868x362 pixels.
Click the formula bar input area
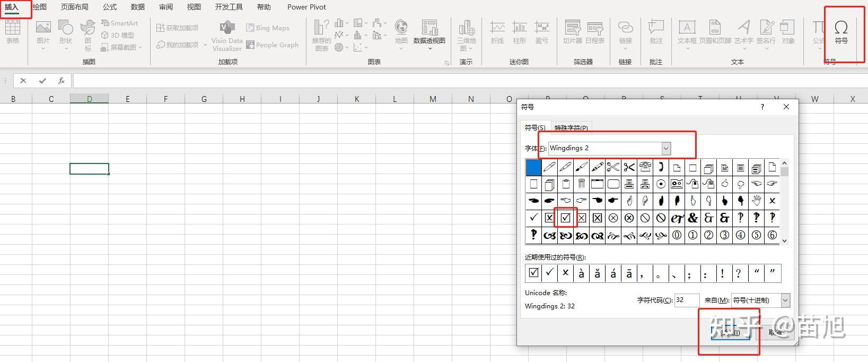pos(470,81)
